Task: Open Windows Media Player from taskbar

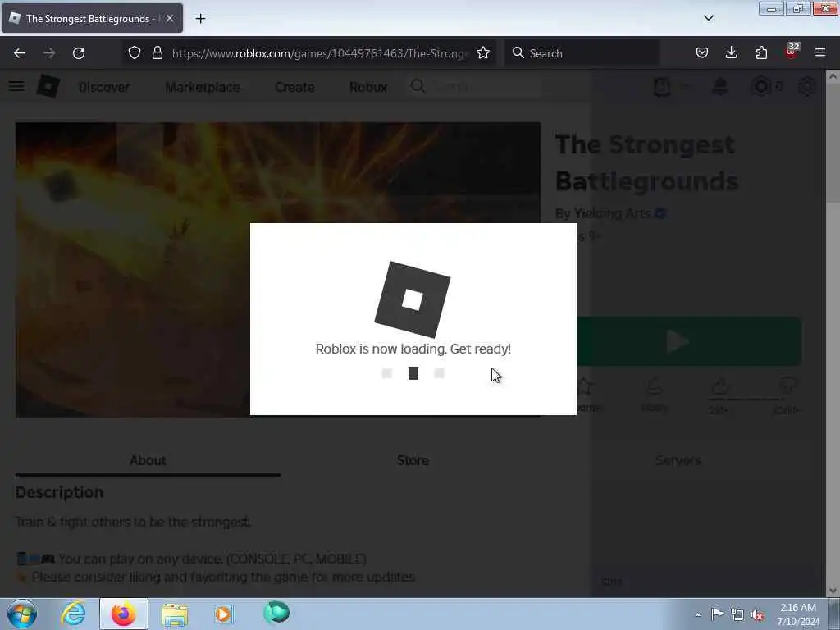Action: [x=224, y=614]
